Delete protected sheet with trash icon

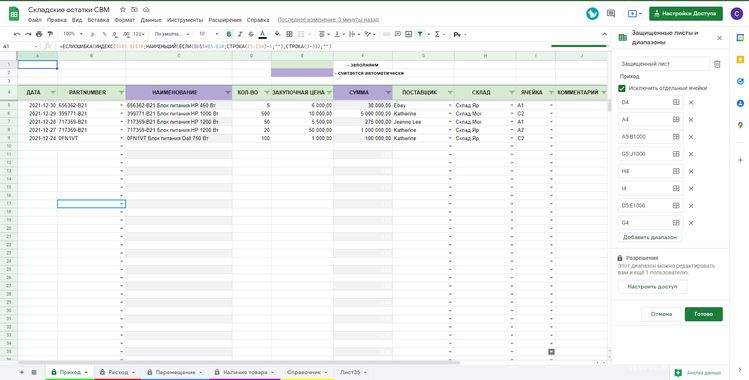pyautogui.click(x=717, y=64)
